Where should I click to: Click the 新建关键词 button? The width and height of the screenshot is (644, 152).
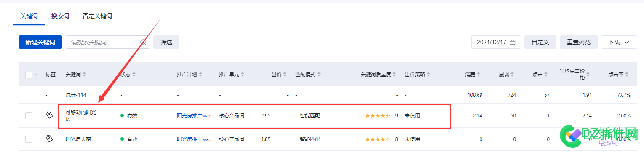pyautogui.click(x=40, y=42)
